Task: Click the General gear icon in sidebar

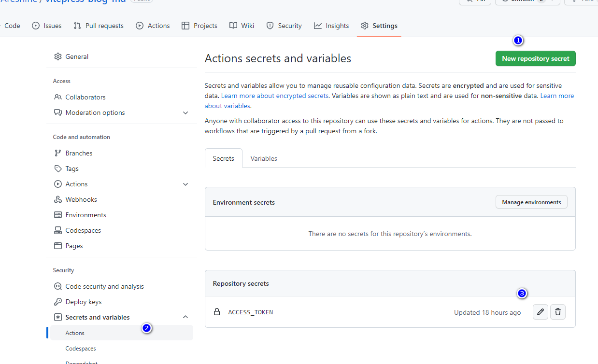Action: pyautogui.click(x=58, y=56)
